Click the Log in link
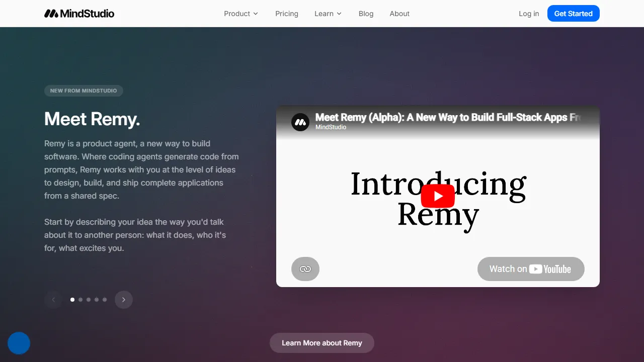The height and width of the screenshot is (362, 644). click(529, 14)
